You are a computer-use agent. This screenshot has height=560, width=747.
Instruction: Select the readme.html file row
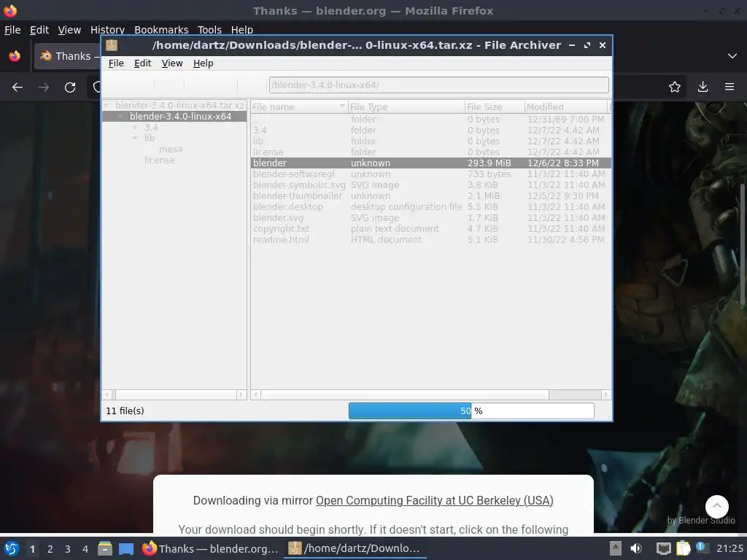(x=430, y=239)
